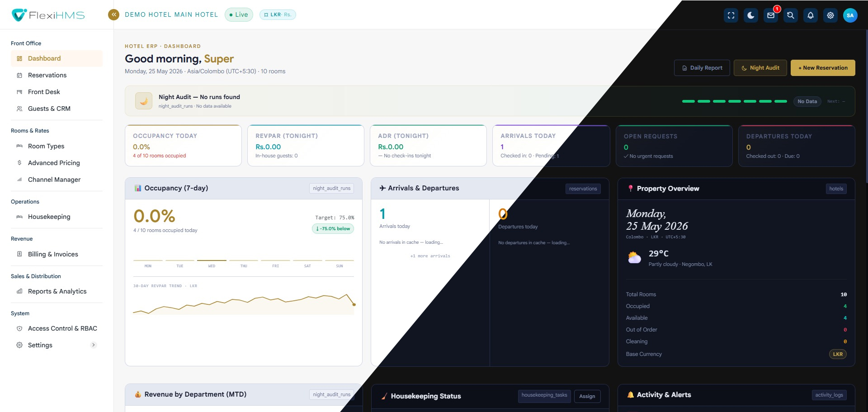Screen dimensions: 868x412
Task: Open the Arrivals Today card
Action: [551, 146]
